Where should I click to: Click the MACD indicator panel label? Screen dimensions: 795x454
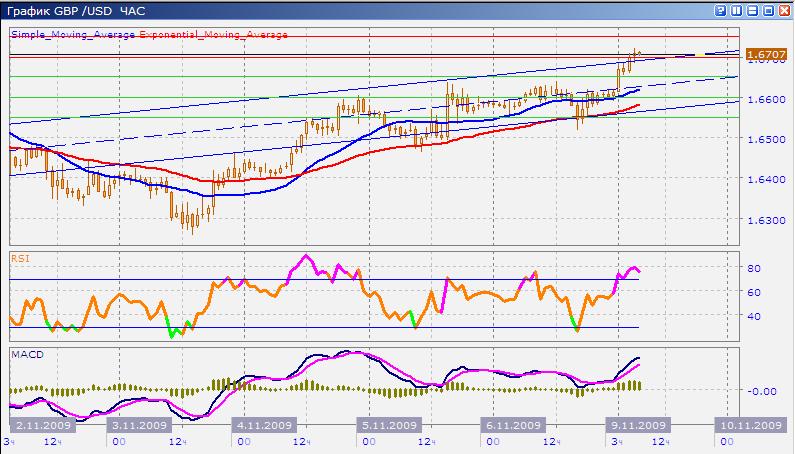click(24, 354)
